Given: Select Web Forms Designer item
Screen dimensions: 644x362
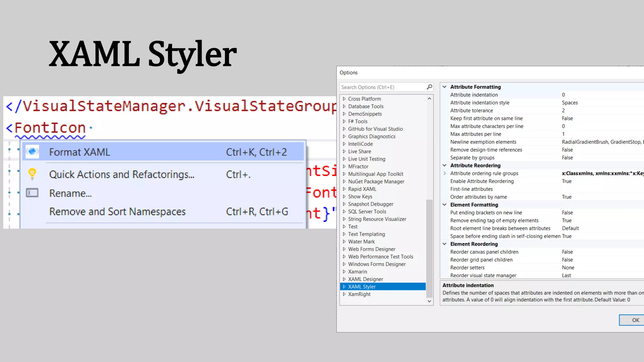Looking at the screenshot, I should (x=372, y=249).
